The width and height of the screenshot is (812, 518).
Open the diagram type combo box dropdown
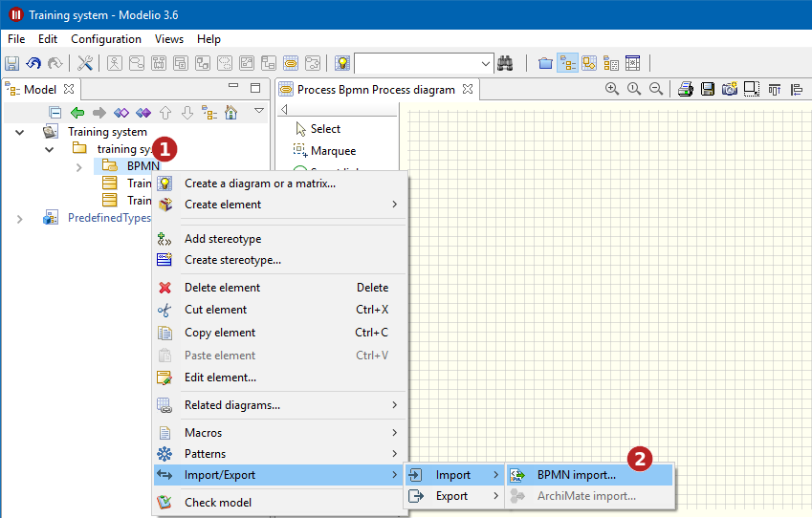(485, 64)
